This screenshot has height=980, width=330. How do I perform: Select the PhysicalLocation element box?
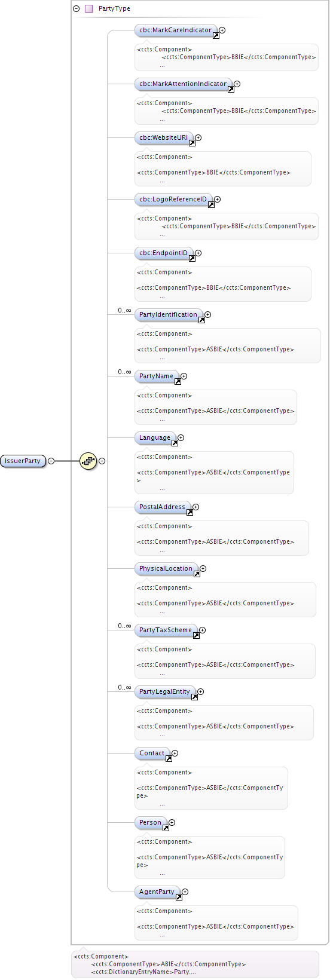(166, 568)
